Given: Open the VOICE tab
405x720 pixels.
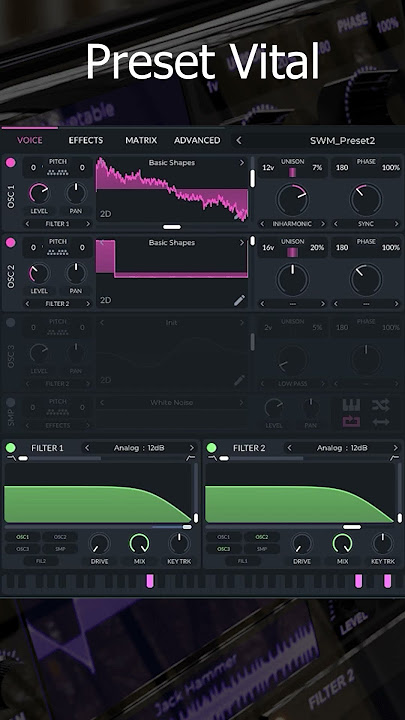Looking at the screenshot, I should click(30, 141).
